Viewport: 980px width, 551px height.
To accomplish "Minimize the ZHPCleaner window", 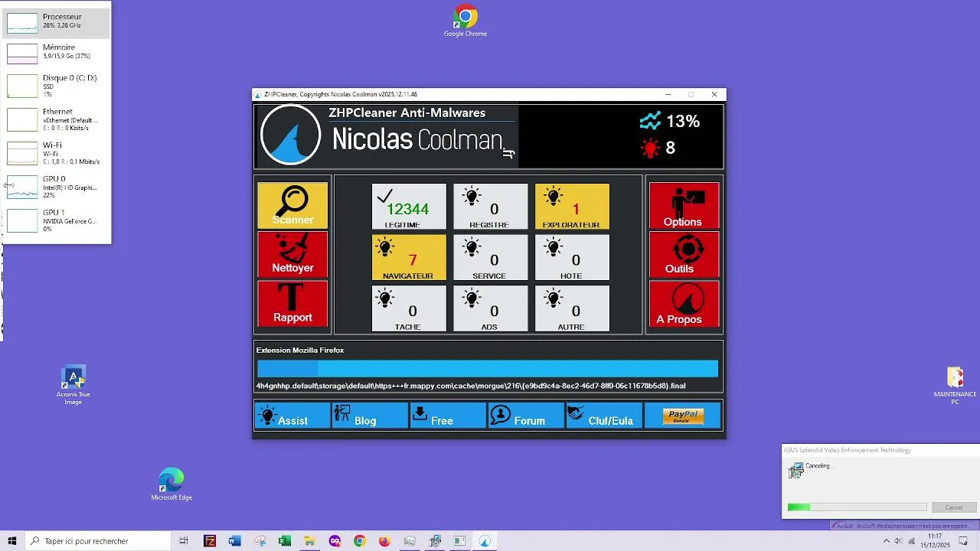I will (x=668, y=94).
